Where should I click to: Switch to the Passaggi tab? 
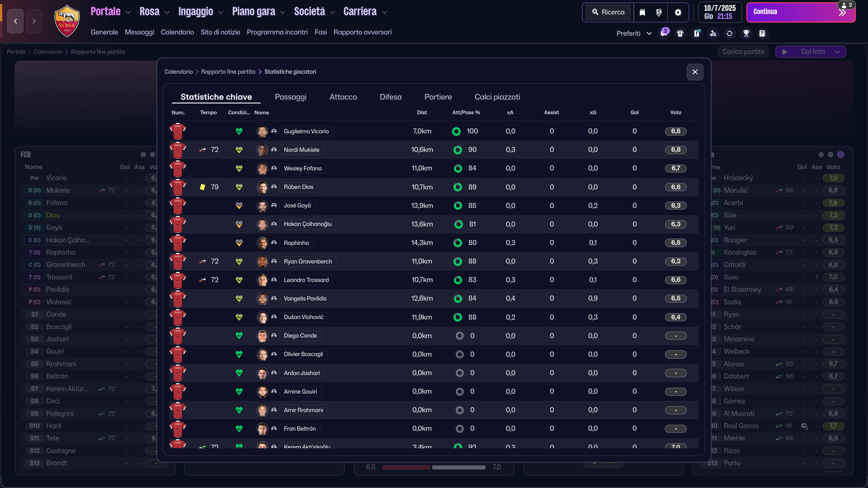click(290, 97)
